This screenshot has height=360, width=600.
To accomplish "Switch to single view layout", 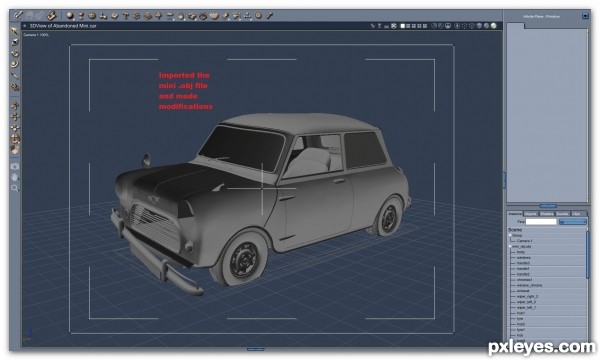I will coord(403,26).
